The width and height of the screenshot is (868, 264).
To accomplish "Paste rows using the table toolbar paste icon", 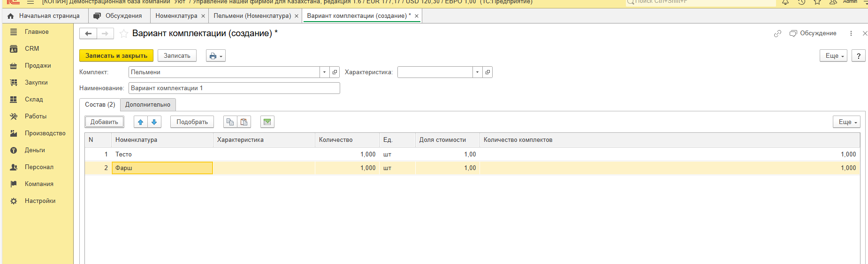I will pyautogui.click(x=244, y=122).
